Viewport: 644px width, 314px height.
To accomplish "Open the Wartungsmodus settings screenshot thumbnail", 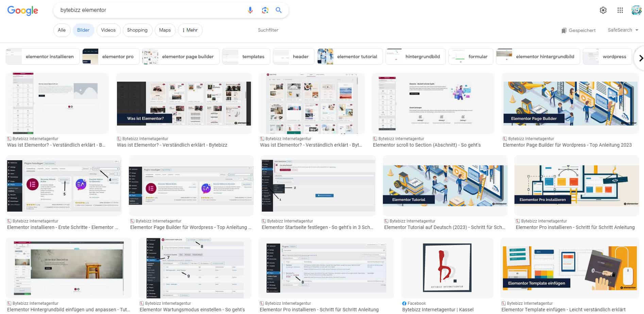I will pos(195,268).
